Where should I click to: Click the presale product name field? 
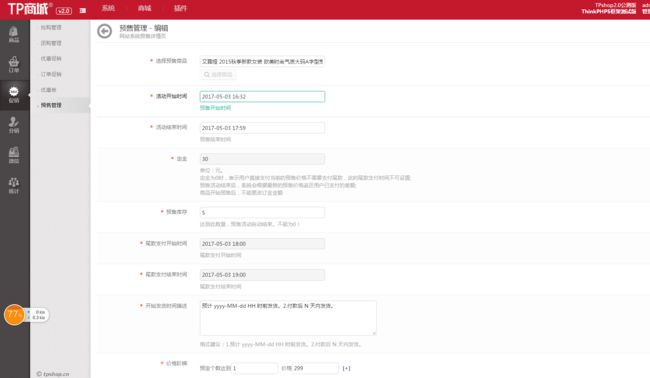[x=262, y=61]
